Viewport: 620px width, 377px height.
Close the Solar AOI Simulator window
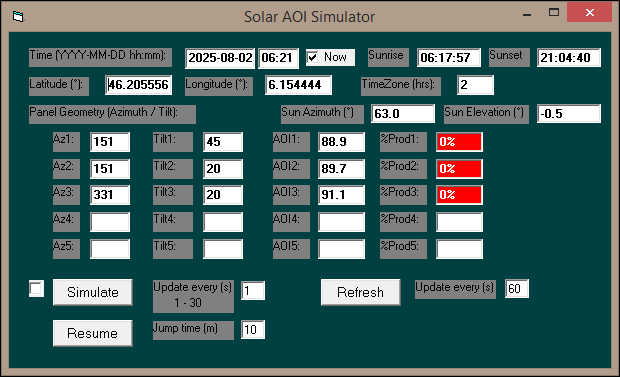(x=590, y=13)
